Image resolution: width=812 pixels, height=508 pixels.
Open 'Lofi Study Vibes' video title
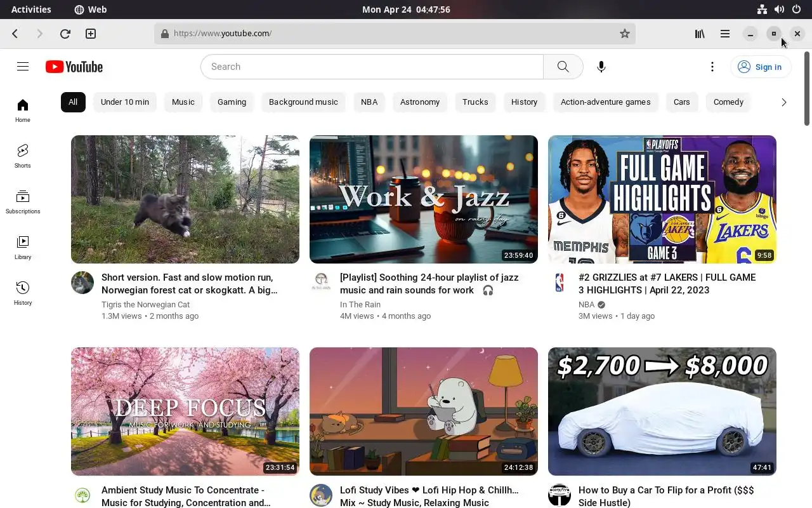point(429,497)
